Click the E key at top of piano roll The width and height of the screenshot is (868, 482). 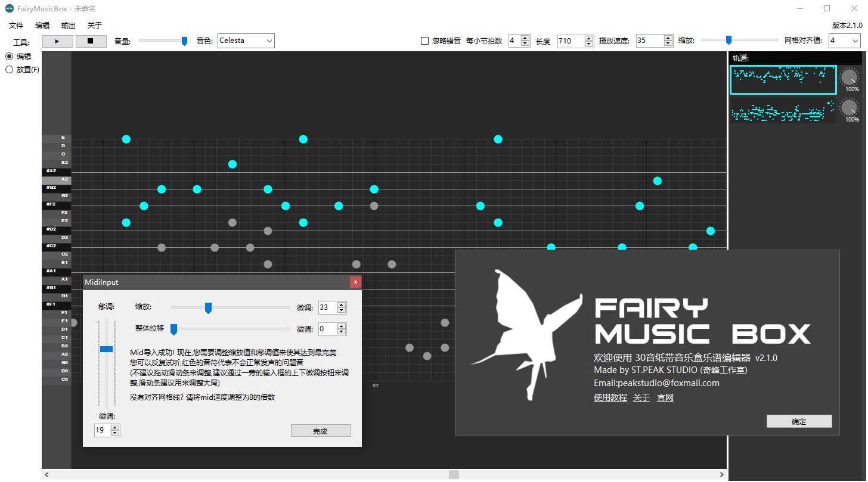[57, 138]
